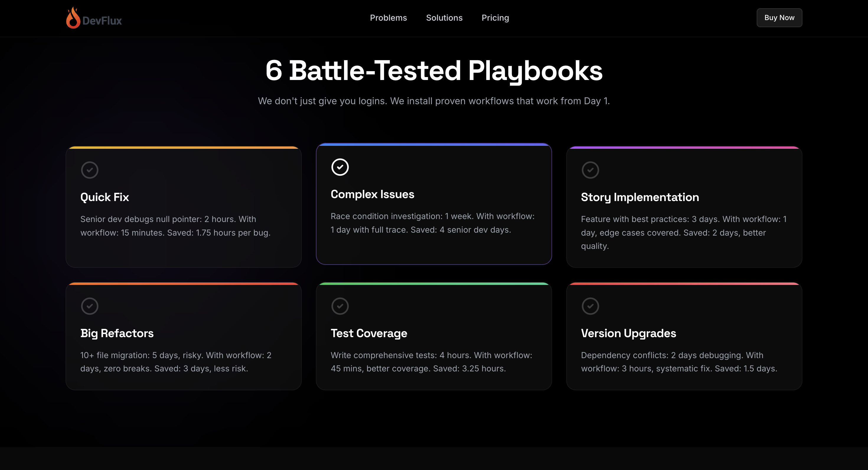The height and width of the screenshot is (470, 868).
Task: Open the Pricing menu
Action: (495, 17)
